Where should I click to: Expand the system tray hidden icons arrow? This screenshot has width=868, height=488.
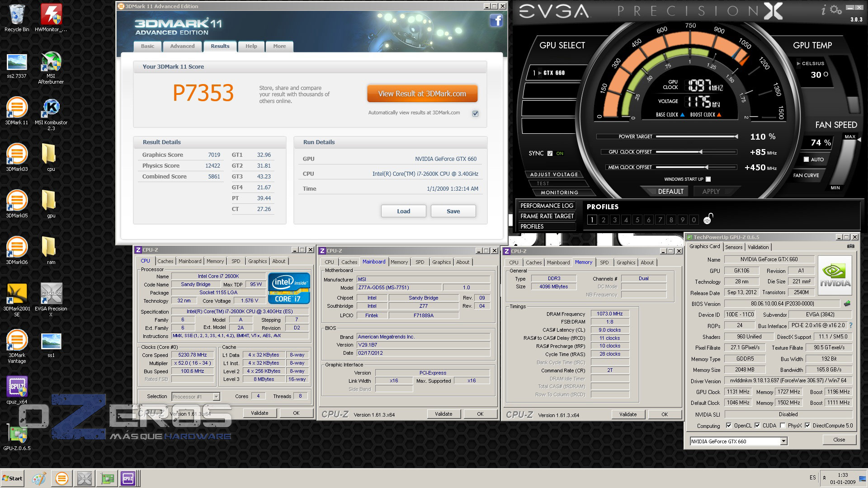[x=824, y=478]
